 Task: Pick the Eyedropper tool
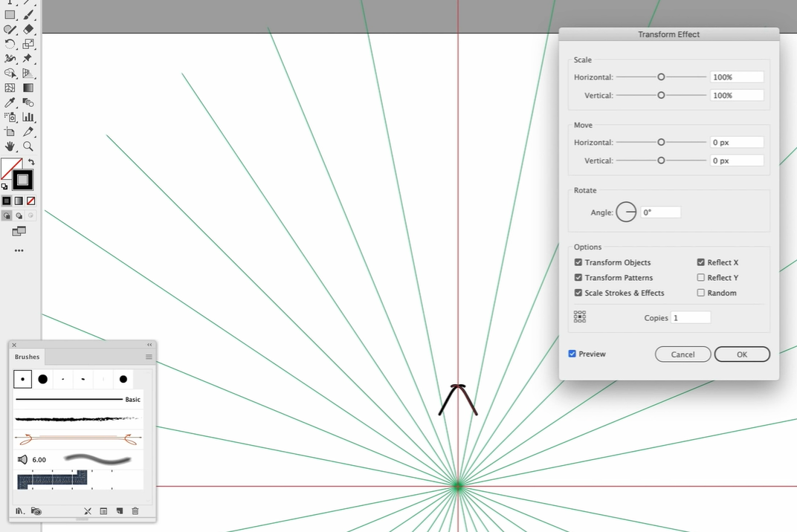point(10,103)
